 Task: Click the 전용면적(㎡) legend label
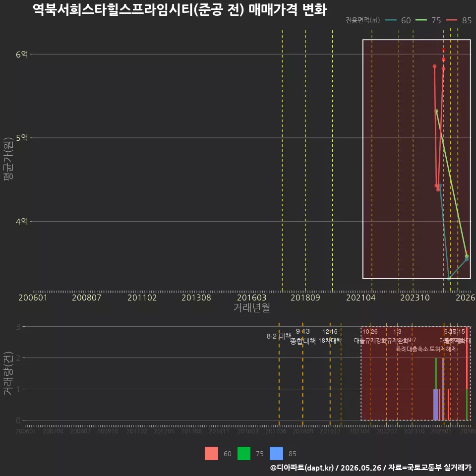point(363,20)
